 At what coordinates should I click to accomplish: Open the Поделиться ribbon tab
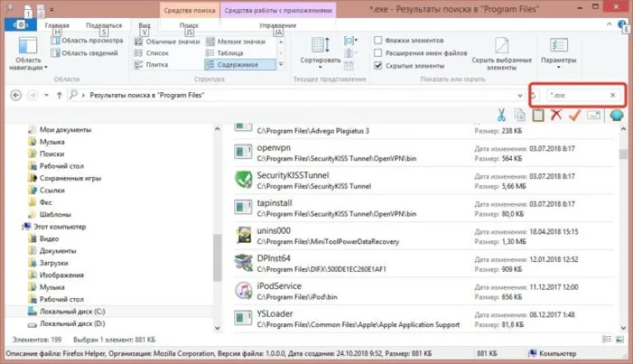pyautogui.click(x=104, y=26)
